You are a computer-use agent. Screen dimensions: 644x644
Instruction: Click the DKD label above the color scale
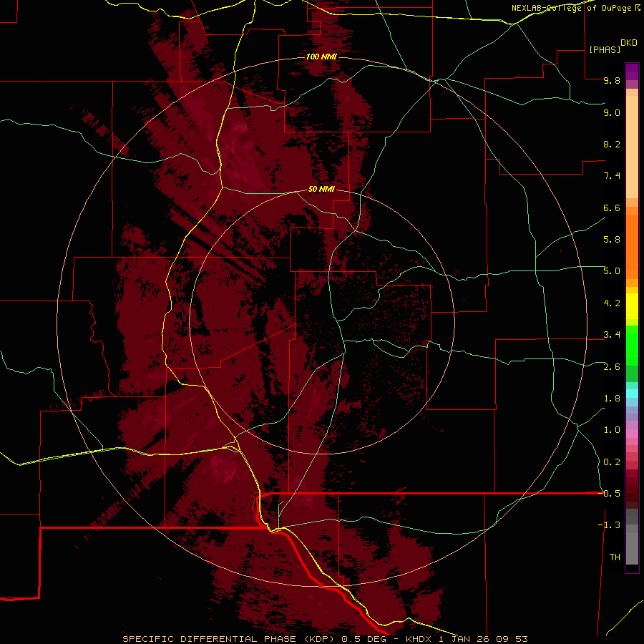pos(629,43)
